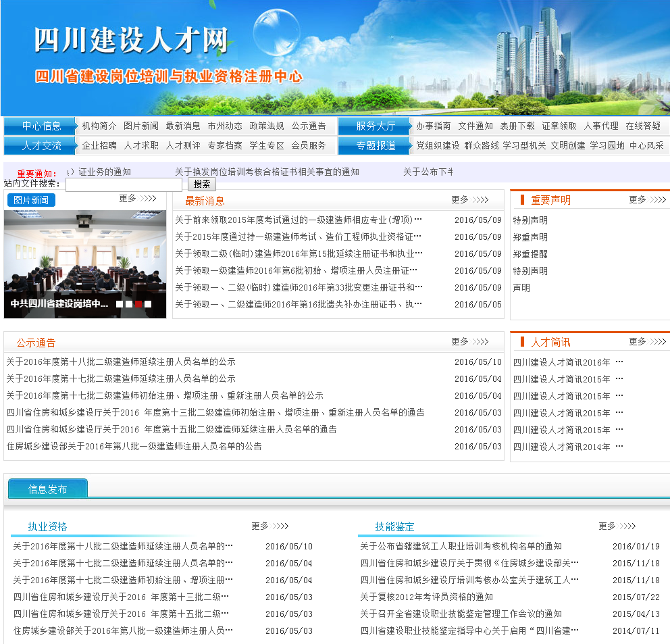Click the 专题报道 category header
Screen dimensions: 670x644
[x=374, y=145]
